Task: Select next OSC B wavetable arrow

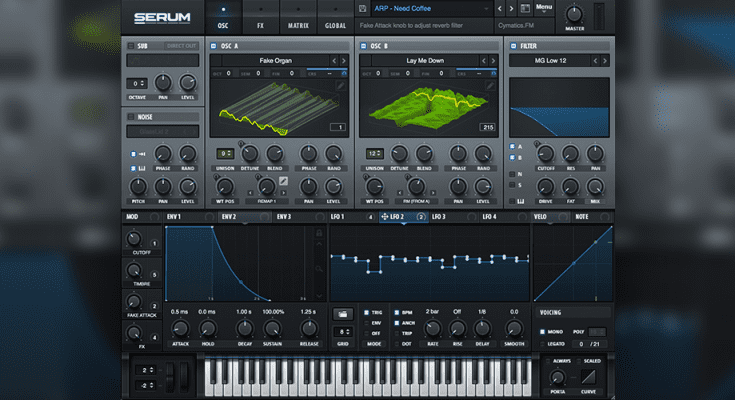Action: click(x=493, y=60)
